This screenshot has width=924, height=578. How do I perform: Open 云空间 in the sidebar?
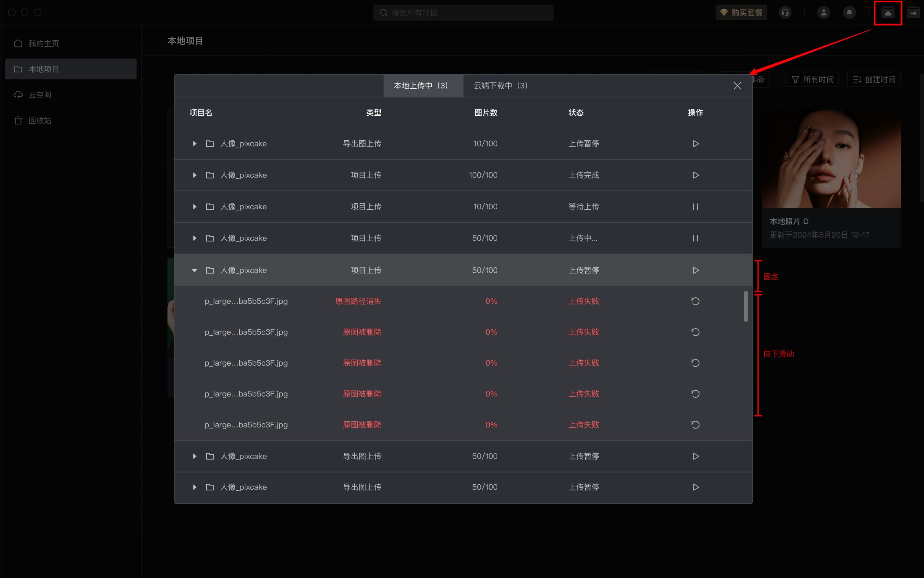pyautogui.click(x=40, y=95)
